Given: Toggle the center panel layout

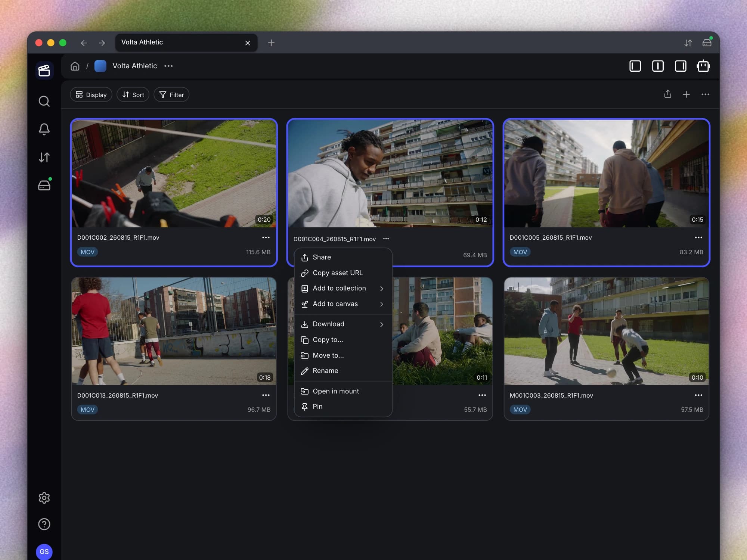Looking at the screenshot, I should (x=658, y=66).
